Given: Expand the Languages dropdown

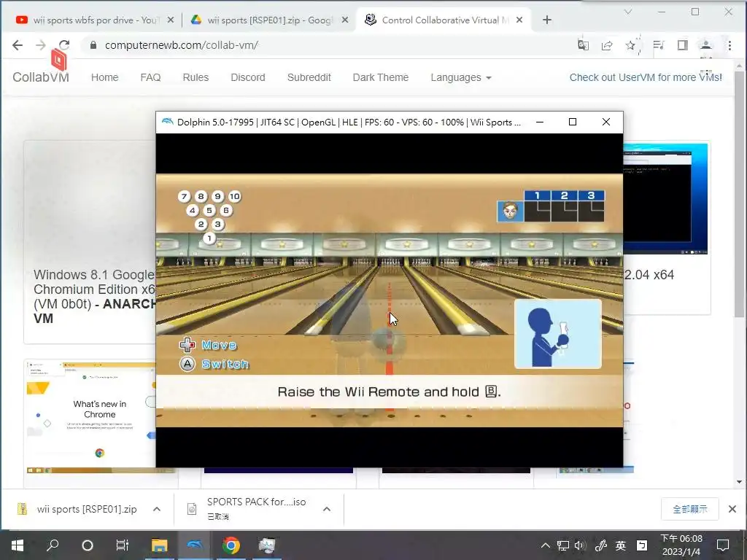Looking at the screenshot, I should click(x=461, y=77).
